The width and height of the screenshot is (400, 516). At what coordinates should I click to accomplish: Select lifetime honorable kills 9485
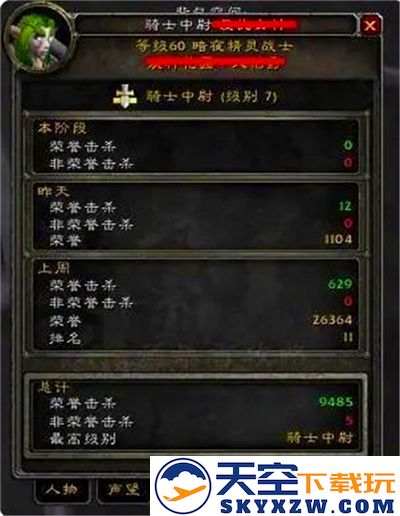[336, 402]
